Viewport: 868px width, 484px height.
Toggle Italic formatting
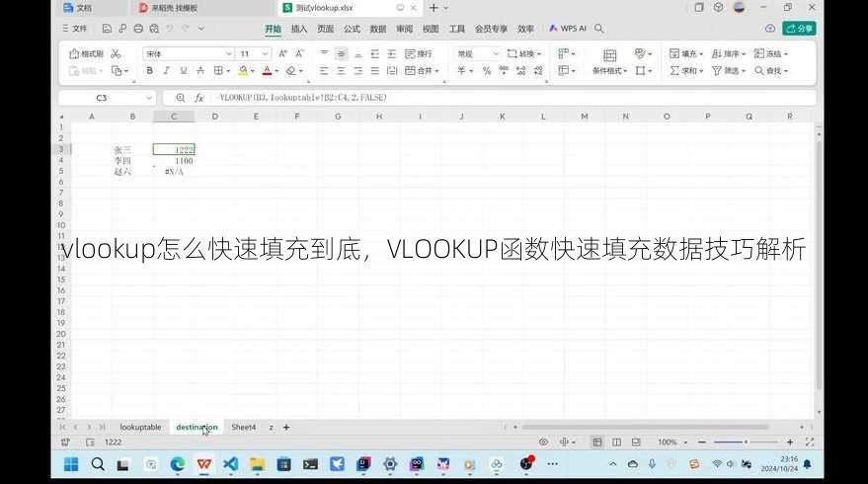pos(166,71)
